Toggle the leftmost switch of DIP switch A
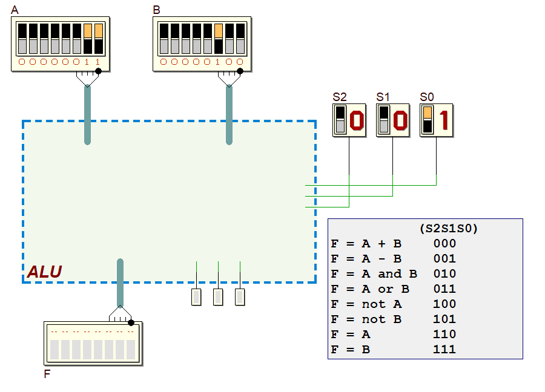This screenshot has height=392, width=545. pyautogui.click(x=22, y=39)
